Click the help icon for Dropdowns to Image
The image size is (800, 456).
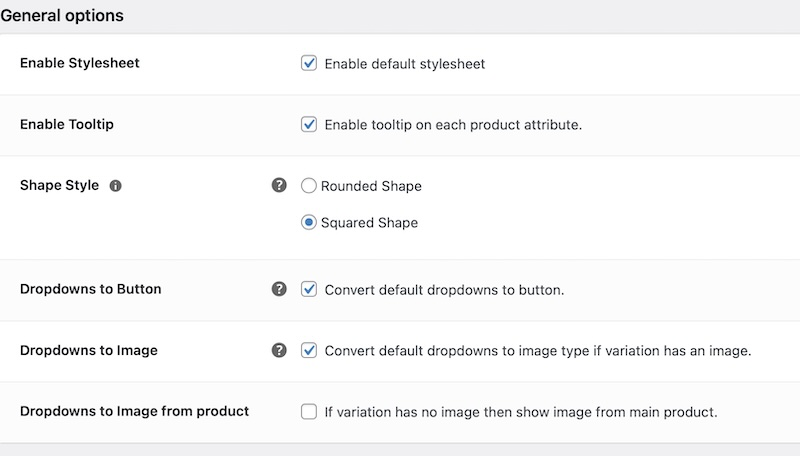pyautogui.click(x=279, y=350)
